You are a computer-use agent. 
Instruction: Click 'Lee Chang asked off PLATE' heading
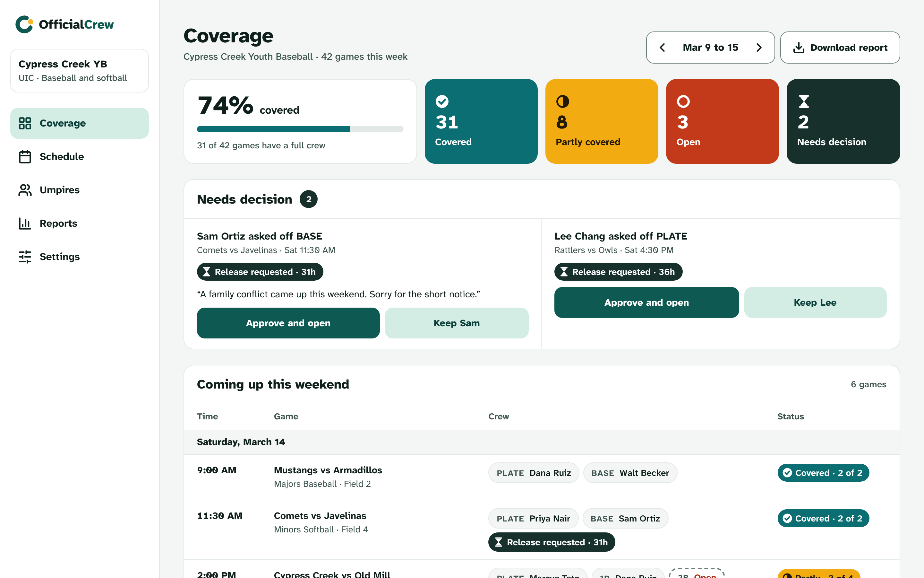pyautogui.click(x=620, y=236)
